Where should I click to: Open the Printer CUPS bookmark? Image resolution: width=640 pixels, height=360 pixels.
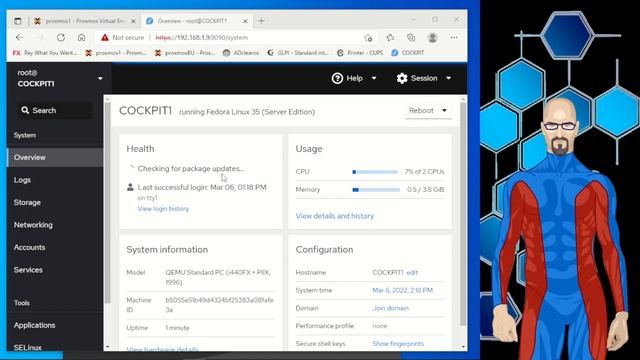[360, 53]
